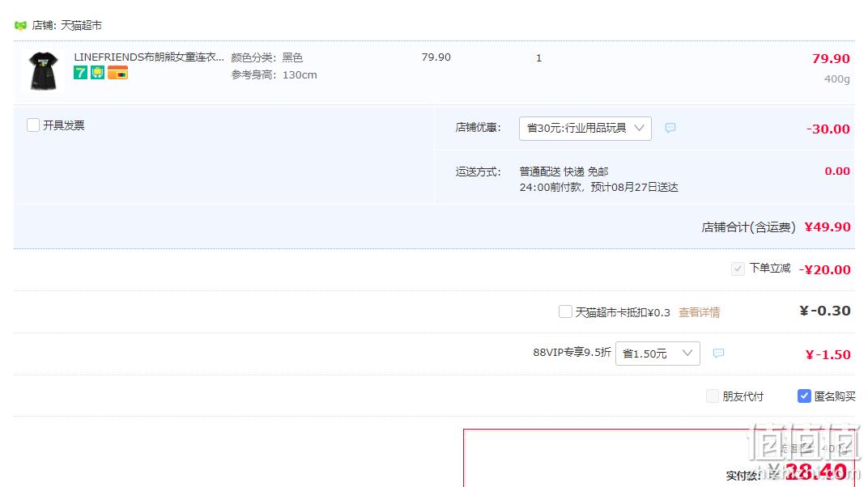Uncheck the 匿名购买 checkbox
This screenshot has width=868, height=487.
(804, 396)
